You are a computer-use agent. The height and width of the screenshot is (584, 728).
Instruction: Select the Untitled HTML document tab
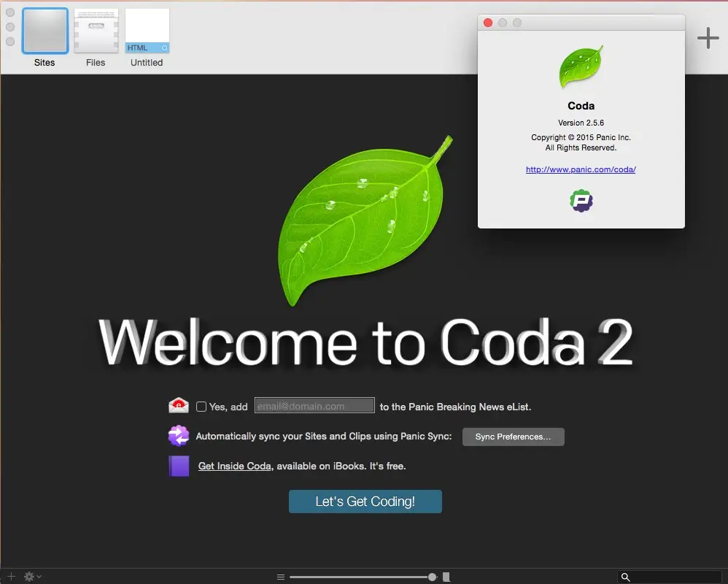point(147,31)
